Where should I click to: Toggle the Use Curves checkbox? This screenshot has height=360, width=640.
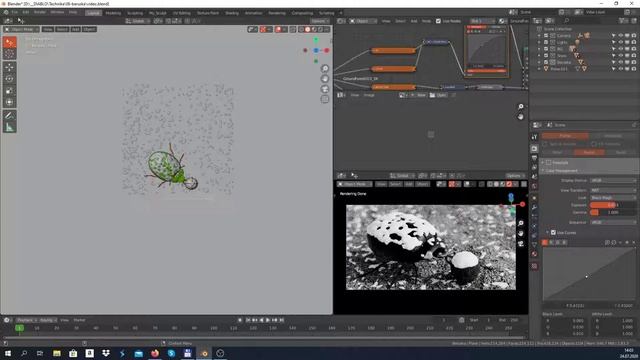coord(553,233)
